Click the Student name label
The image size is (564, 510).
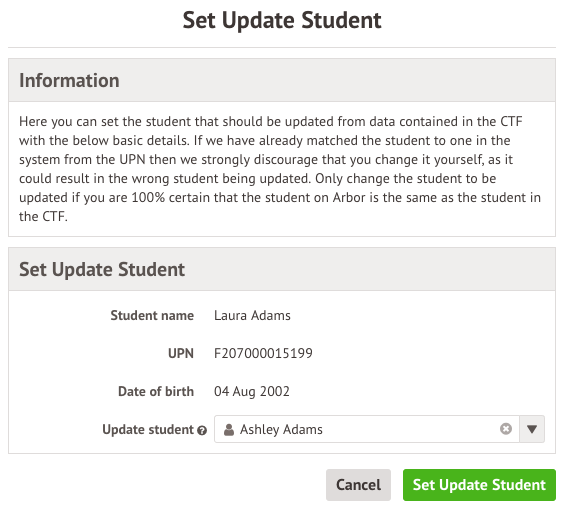tap(152, 315)
